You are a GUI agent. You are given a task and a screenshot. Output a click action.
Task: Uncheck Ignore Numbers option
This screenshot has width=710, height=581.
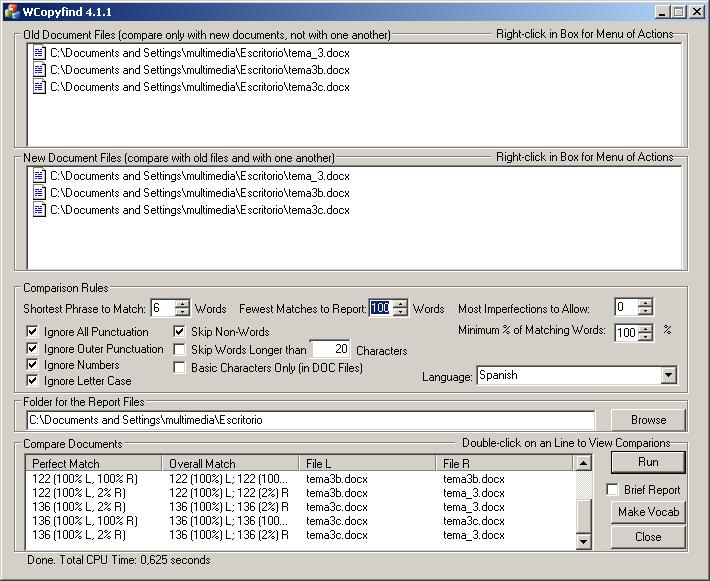click(32, 365)
